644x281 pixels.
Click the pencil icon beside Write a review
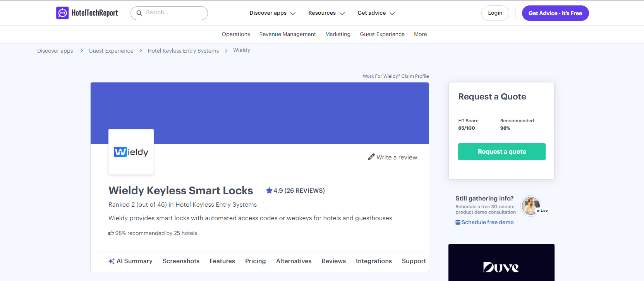coord(371,157)
